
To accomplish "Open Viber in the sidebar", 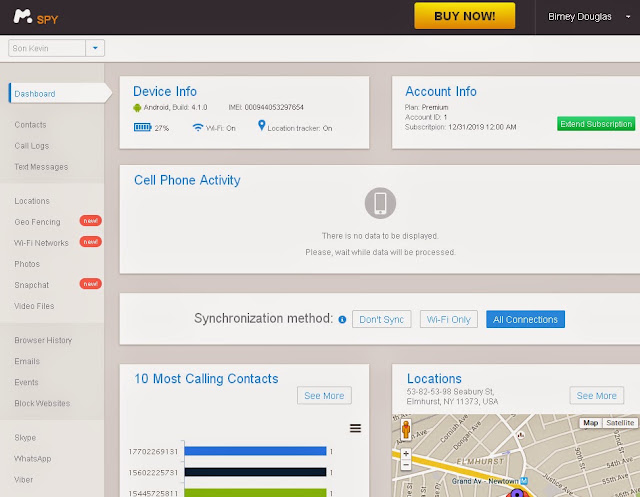I will pos(24,480).
